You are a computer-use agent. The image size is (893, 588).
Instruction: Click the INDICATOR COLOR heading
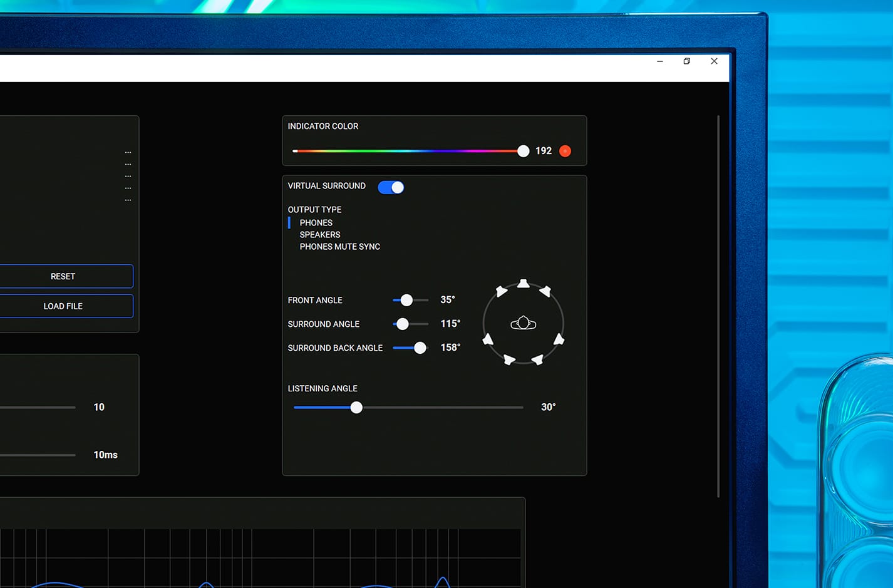click(x=323, y=126)
